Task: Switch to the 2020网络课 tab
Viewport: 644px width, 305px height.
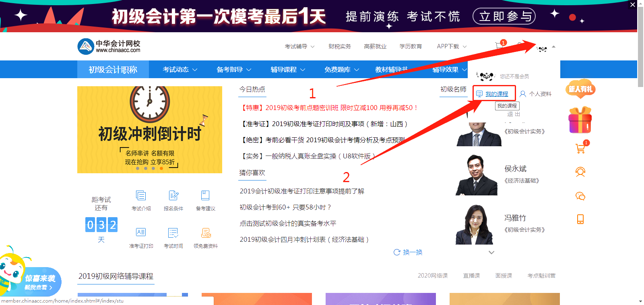Action: click(x=433, y=276)
